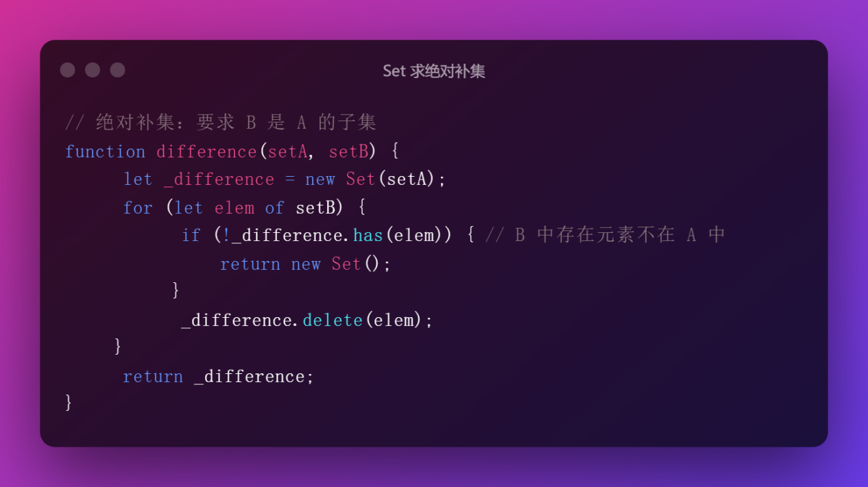Click the 'for' keyword
The image size is (868, 487).
point(138,208)
